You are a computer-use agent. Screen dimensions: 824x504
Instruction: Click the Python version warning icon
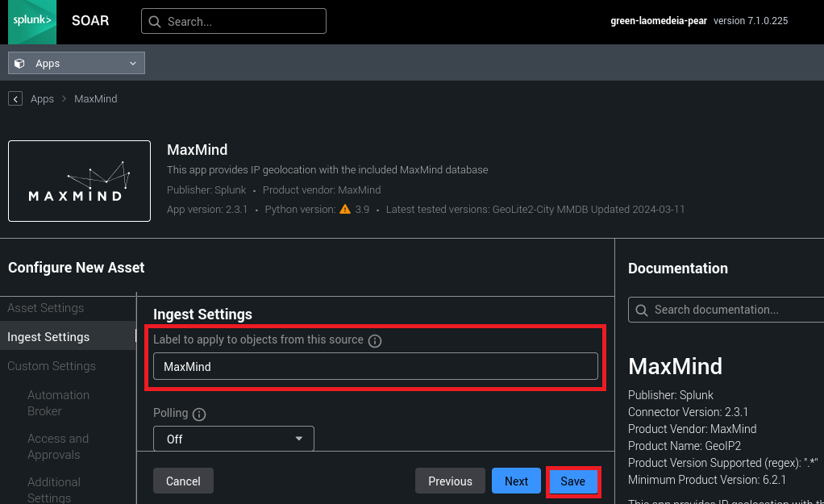(x=345, y=210)
